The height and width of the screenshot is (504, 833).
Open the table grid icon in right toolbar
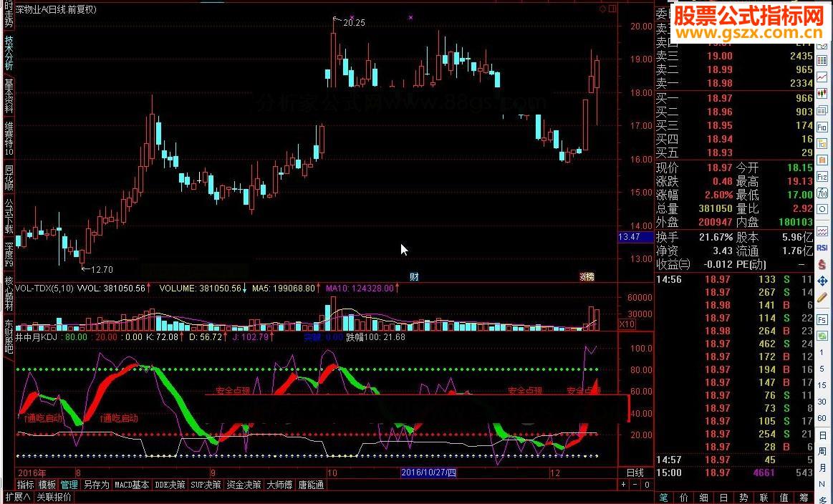click(x=822, y=61)
